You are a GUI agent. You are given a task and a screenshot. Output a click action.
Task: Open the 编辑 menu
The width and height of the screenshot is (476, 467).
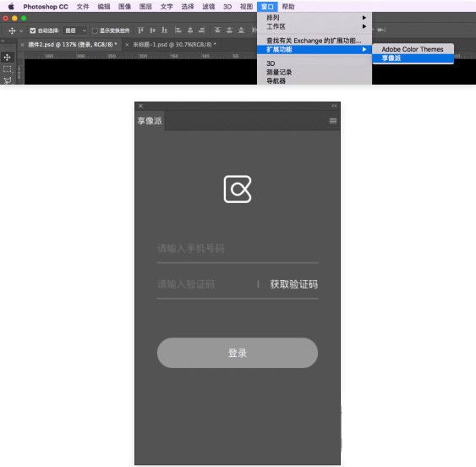coord(104,7)
